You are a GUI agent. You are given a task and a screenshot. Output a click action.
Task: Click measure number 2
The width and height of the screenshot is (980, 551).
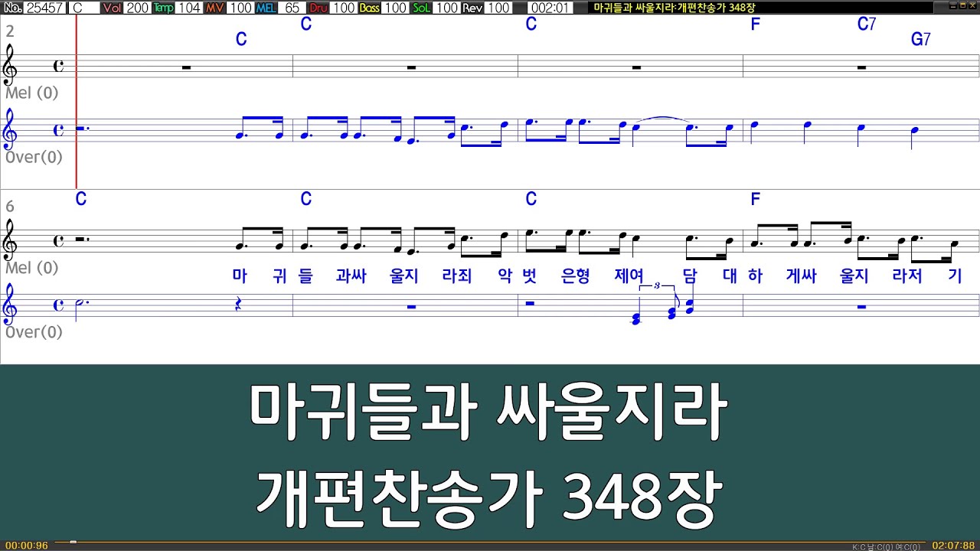tap(10, 31)
